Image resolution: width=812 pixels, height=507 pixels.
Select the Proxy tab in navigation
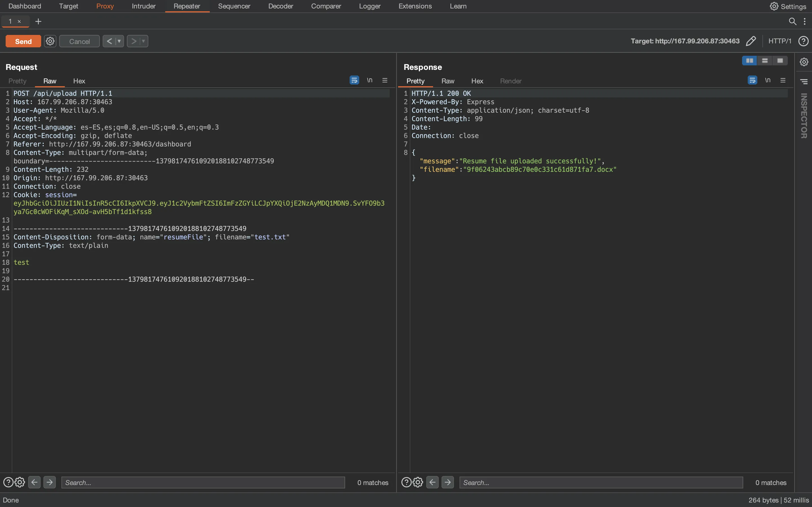tap(105, 6)
